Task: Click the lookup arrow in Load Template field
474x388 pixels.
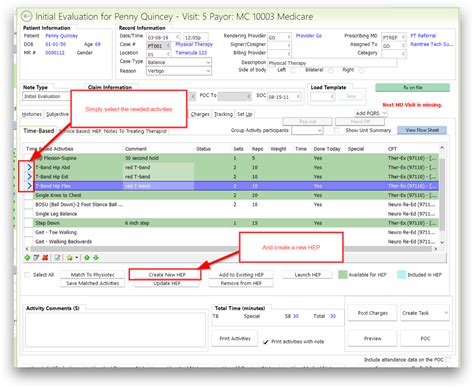Action: pos(332,97)
